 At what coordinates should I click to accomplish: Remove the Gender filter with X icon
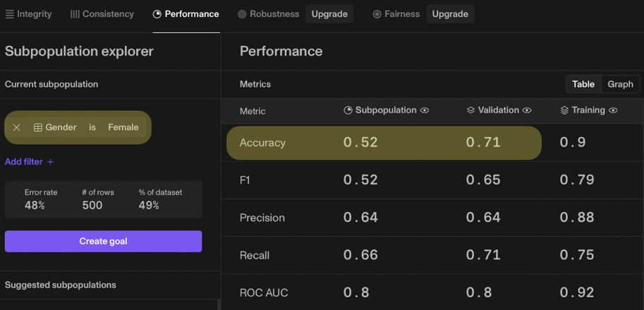tap(17, 128)
